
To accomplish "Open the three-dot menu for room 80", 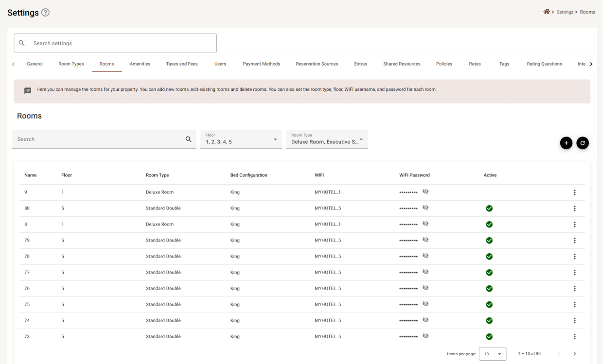I will (575, 208).
